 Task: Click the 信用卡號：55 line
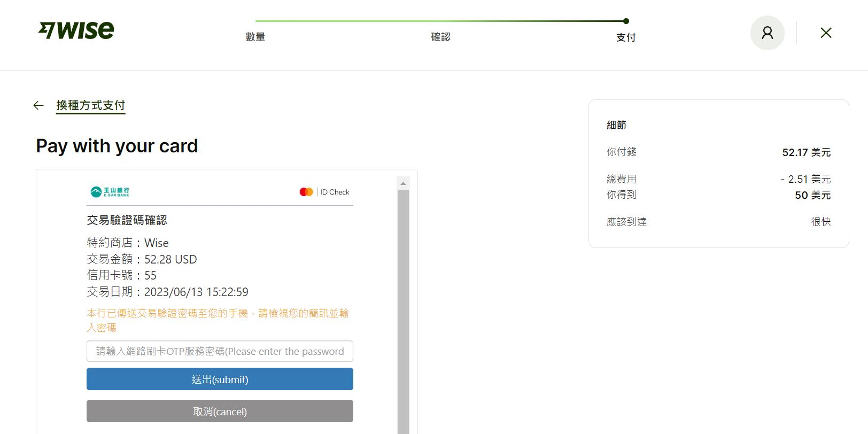click(122, 275)
